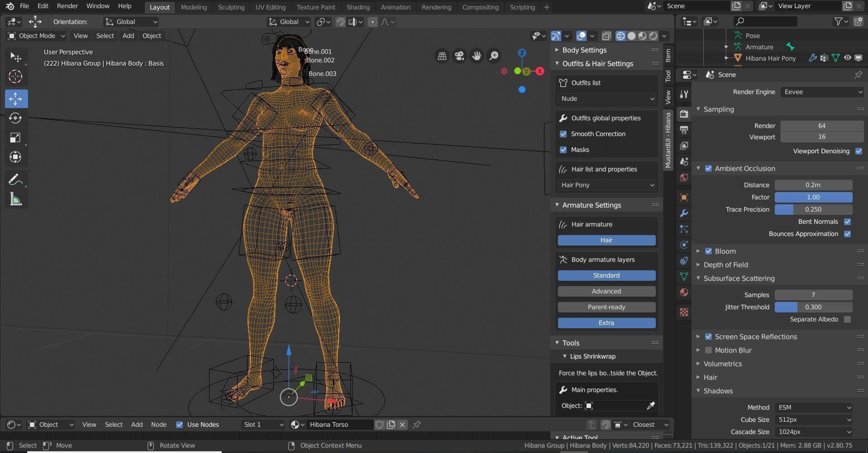The width and height of the screenshot is (868, 453).
Task: Expand the Depth of Field panel
Action: coord(698,264)
